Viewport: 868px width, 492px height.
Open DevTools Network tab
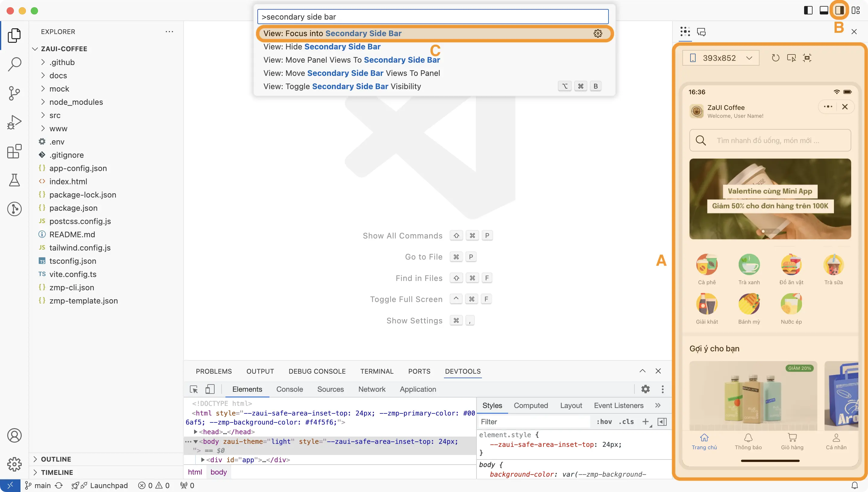tap(372, 389)
